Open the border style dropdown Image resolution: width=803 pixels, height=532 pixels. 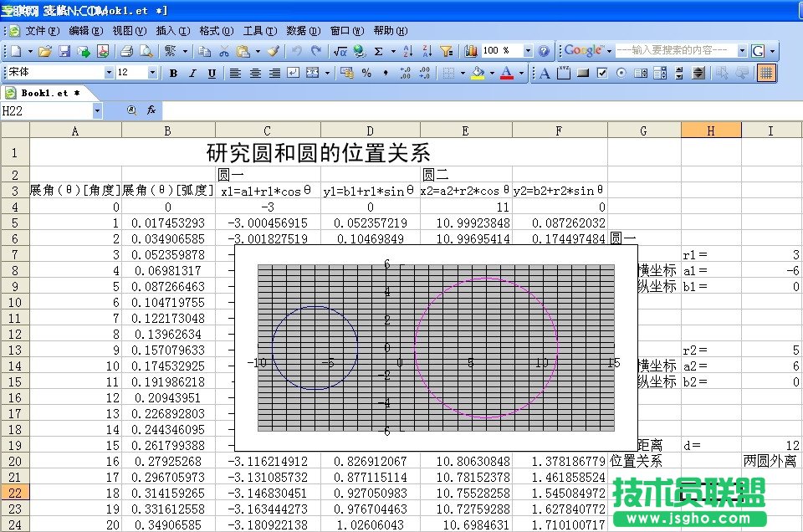coord(463,73)
